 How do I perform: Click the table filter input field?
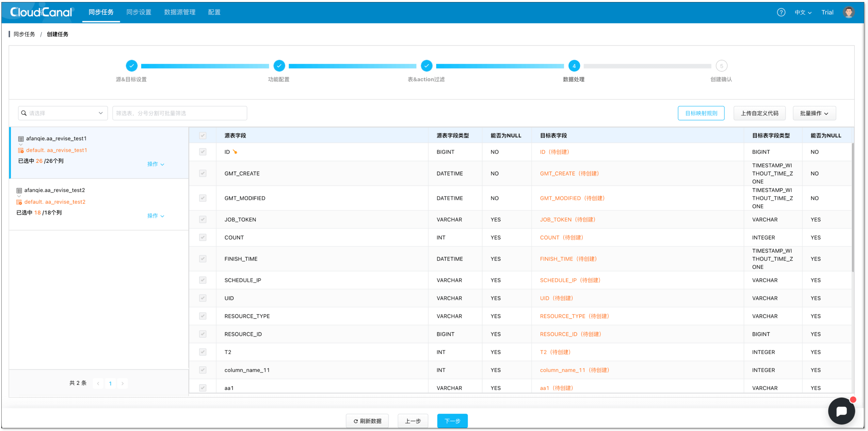[179, 113]
